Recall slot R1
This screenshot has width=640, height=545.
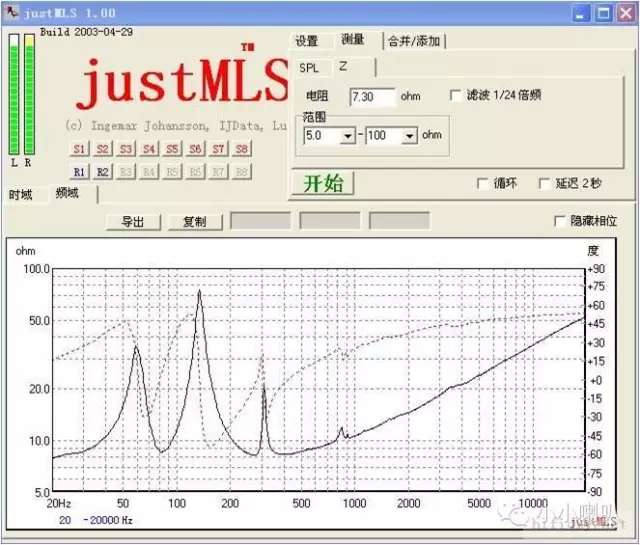coord(80,172)
